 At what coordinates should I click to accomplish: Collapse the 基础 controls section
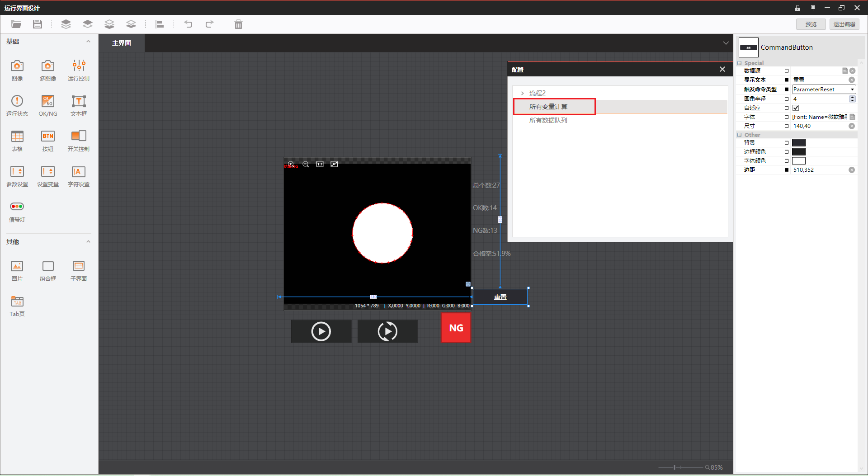[88, 42]
